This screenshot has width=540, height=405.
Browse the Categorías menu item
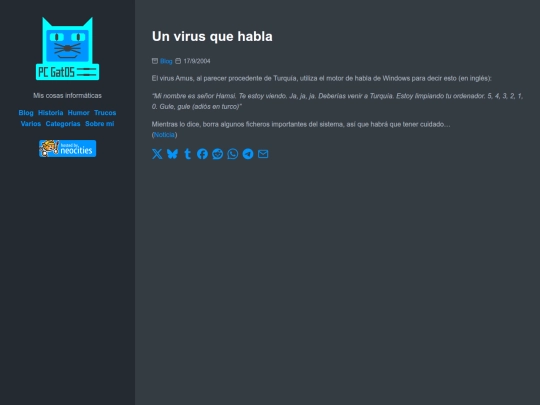(x=63, y=124)
